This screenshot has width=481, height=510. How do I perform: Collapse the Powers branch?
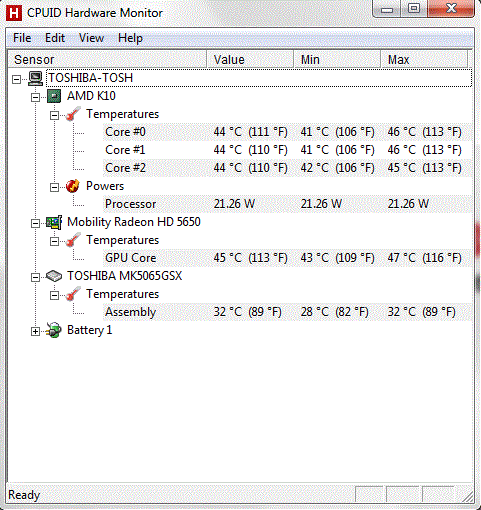[54, 187]
